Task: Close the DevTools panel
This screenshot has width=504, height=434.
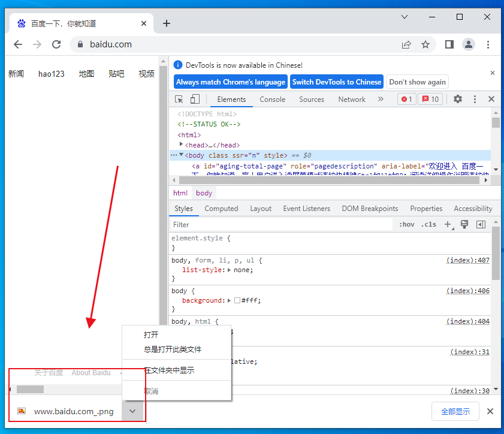Action: 491,99
